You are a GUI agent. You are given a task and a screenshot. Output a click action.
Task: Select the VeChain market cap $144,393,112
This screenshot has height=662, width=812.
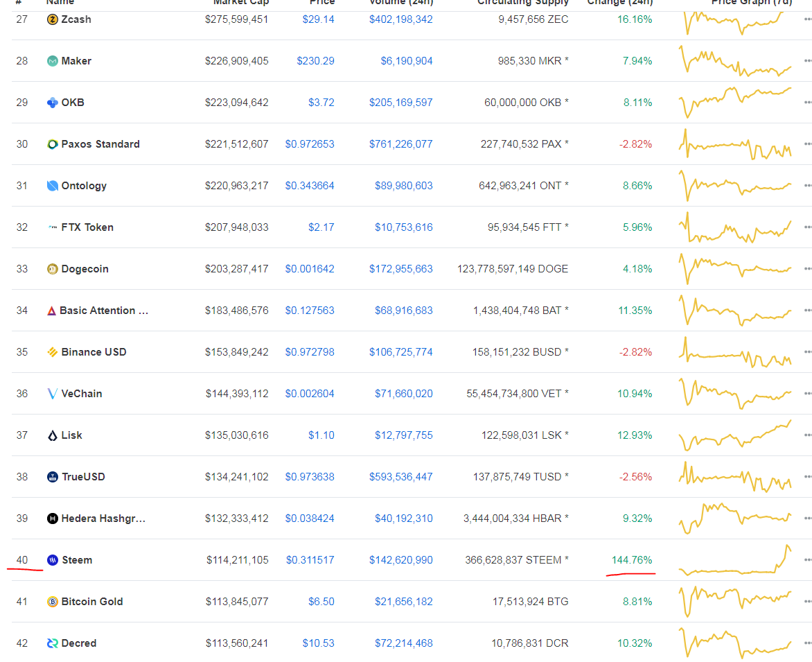(237, 394)
